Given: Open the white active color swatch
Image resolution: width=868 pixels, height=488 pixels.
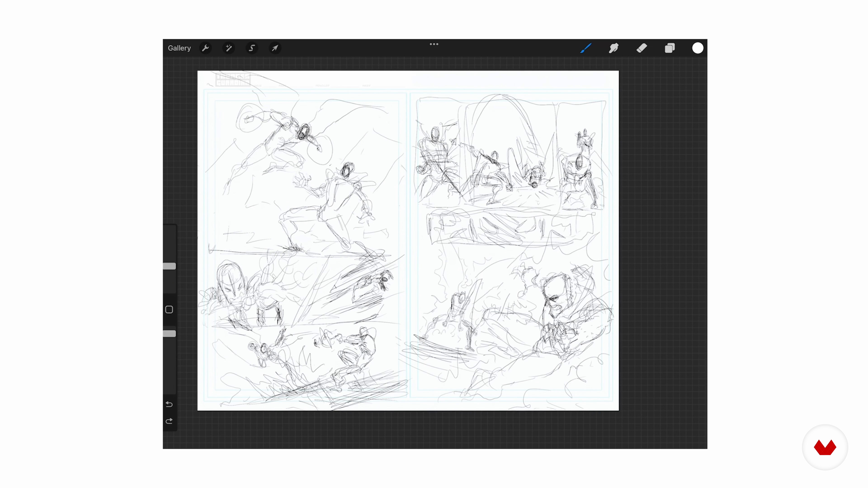Looking at the screenshot, I should 698,48.
